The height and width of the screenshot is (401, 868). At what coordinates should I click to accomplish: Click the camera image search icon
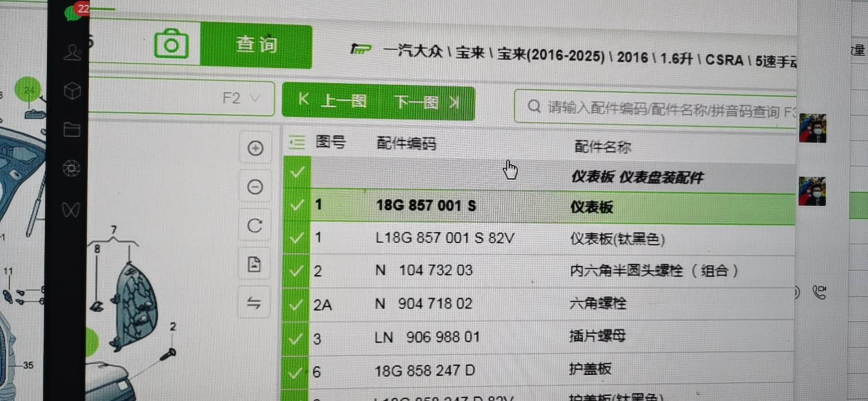click(x=171, y=44)
